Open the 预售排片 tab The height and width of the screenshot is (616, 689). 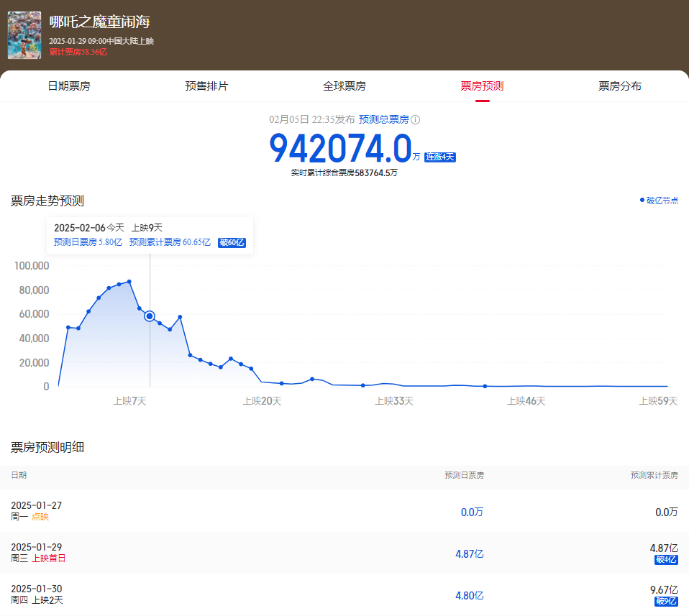[206, 86]
